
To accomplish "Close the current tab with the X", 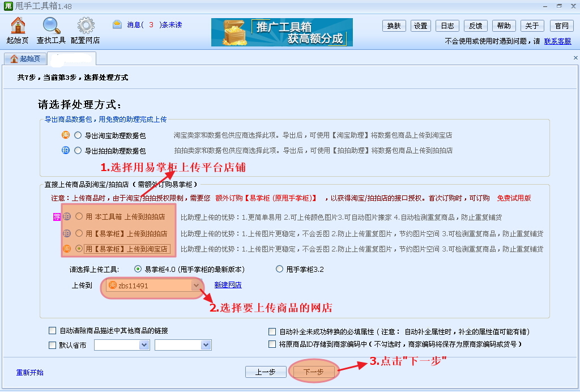I will (575, 58).
